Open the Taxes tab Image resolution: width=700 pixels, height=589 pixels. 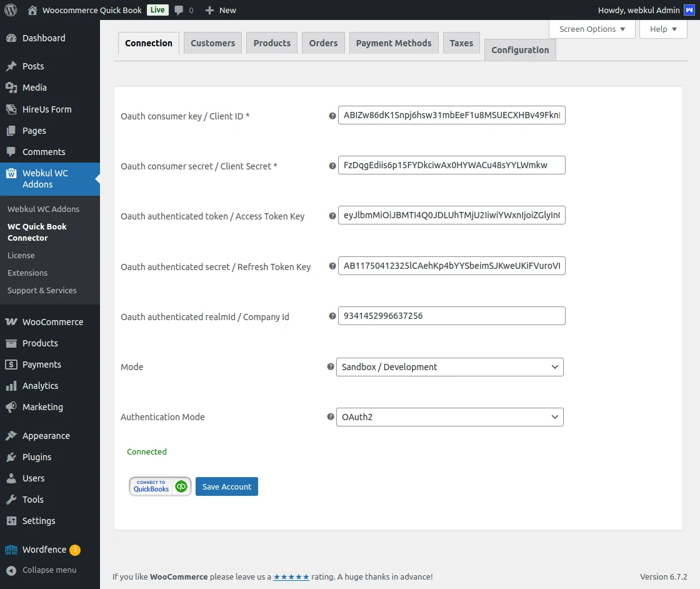(461, 43)
